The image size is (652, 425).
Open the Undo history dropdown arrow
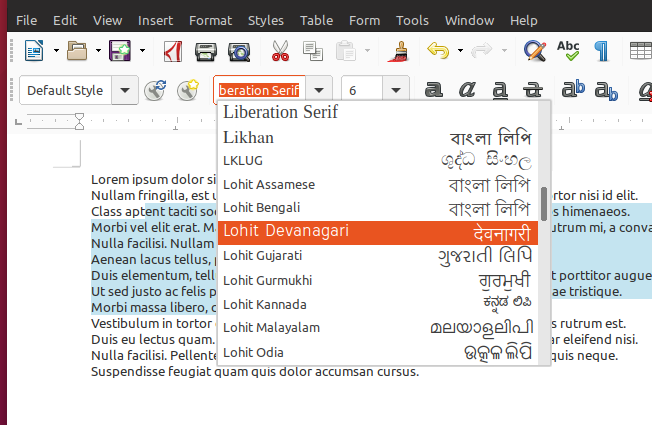[x=460, y=51]
